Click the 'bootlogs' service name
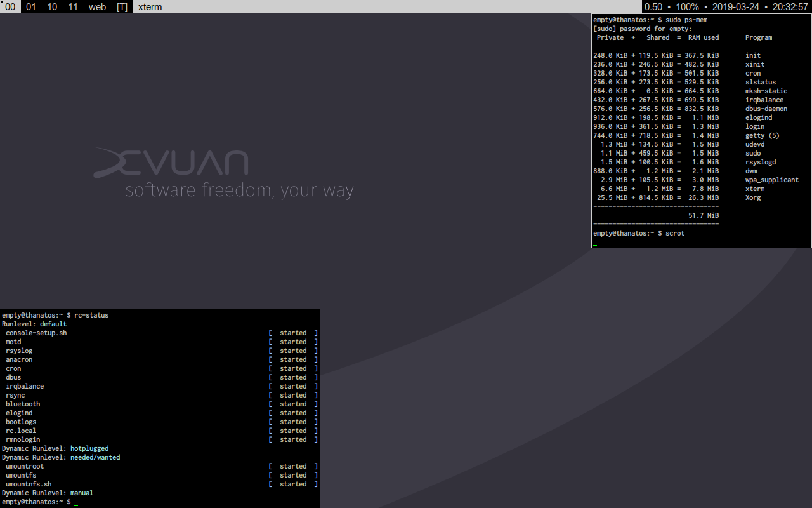Screen dimensions: 812x508 21,422
